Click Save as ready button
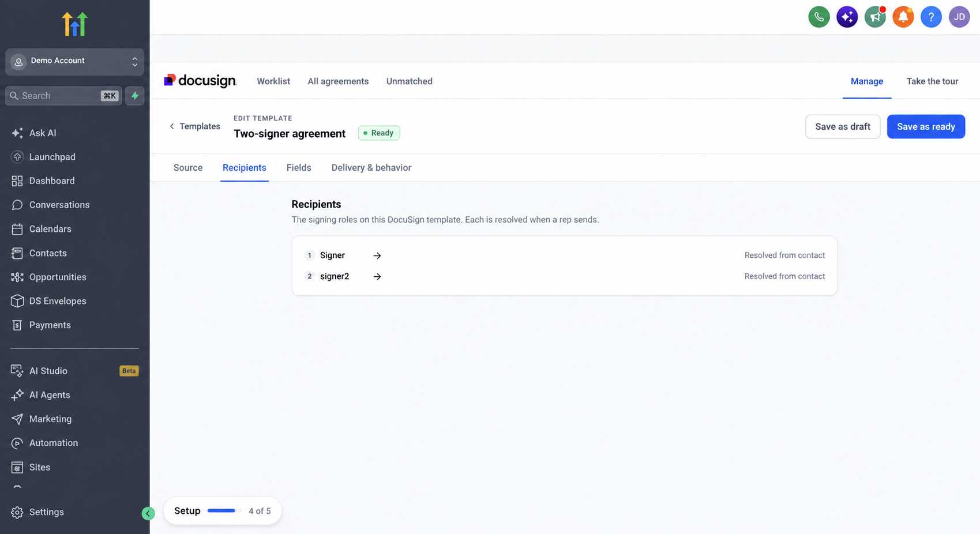Viewport: 980px width, 534px height. click(926, 127)
